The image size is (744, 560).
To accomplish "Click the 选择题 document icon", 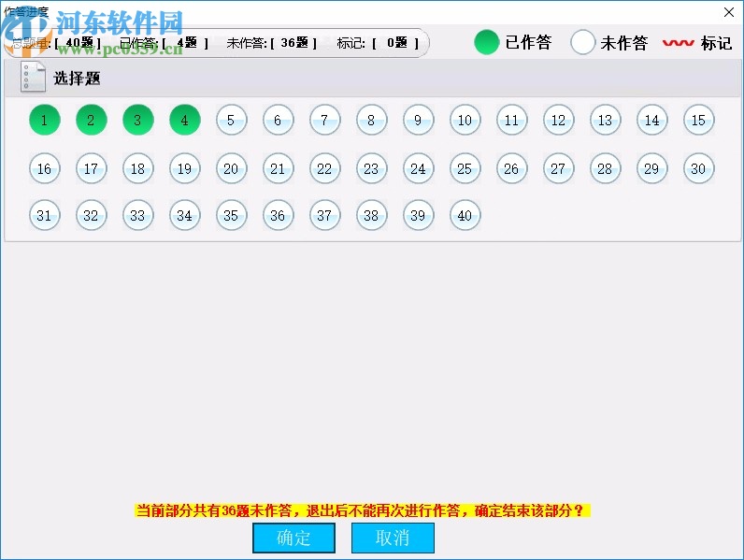I will point(33,78).
